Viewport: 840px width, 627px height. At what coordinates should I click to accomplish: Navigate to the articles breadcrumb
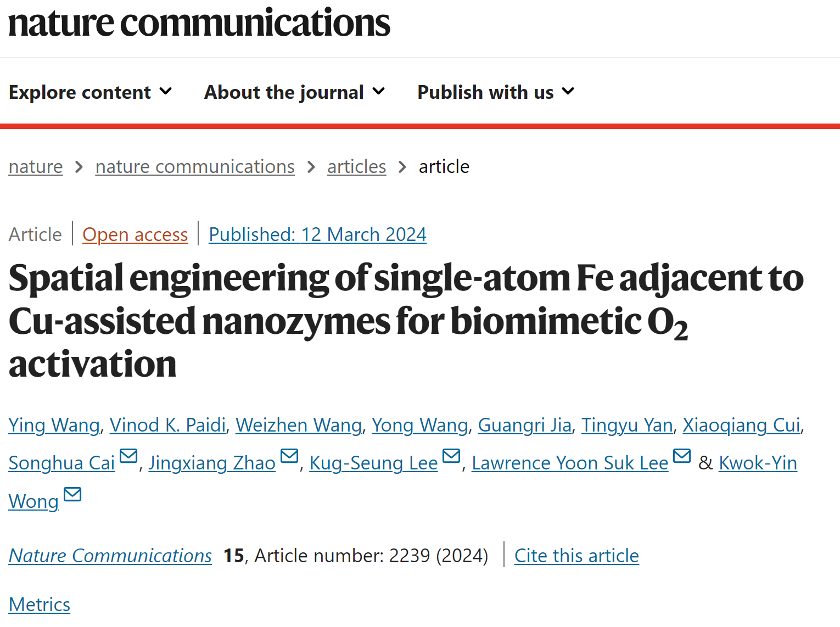click(x=357, y=166)
